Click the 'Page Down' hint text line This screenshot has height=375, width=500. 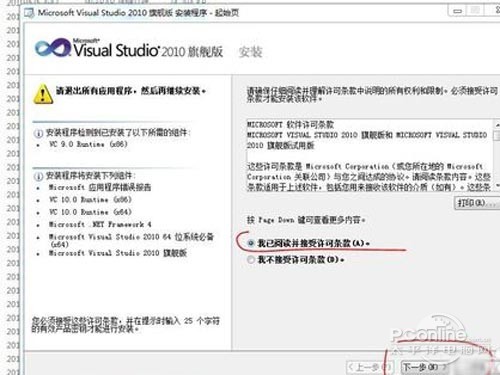(306, 220)
